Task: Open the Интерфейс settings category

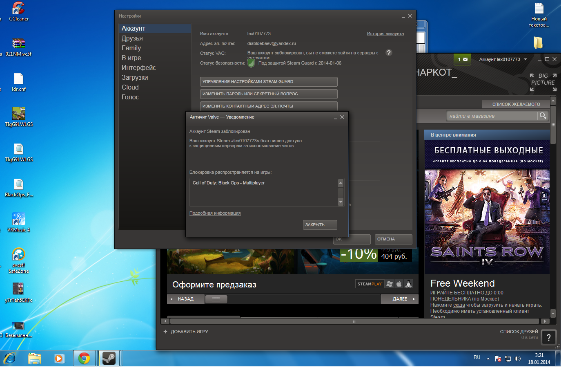Action: tap(155, 67)
